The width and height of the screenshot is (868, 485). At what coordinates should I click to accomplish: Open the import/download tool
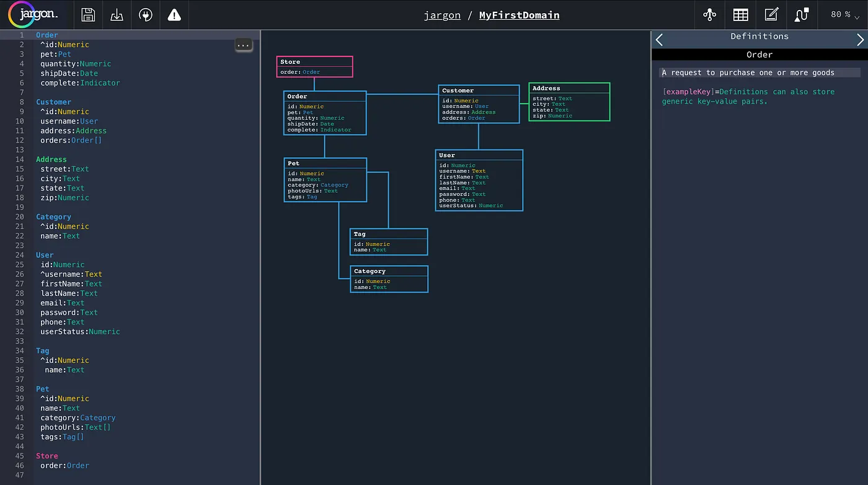(x=117, y=14)
